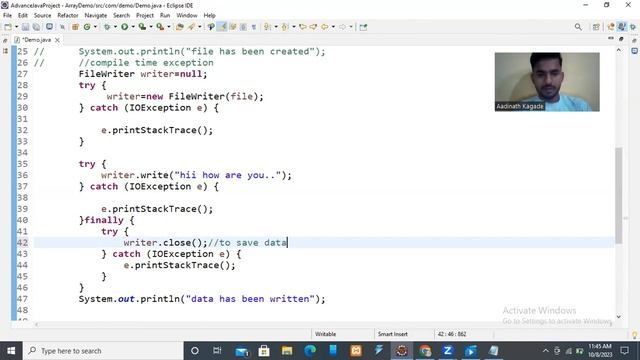This screenshot has height=360, width=640.
Task: Close the Demo.java editor tab
Action: pos(58,40)
